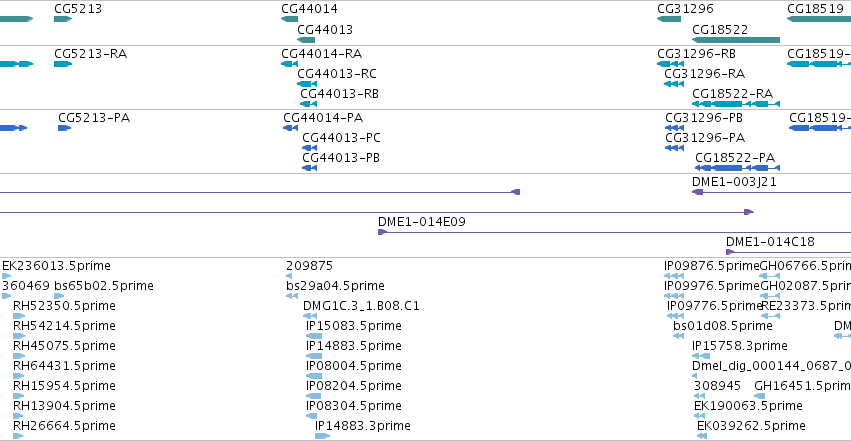Open the CG44014-RA transcript label
This screenshot has width=851, height=441.
[321, 54]
